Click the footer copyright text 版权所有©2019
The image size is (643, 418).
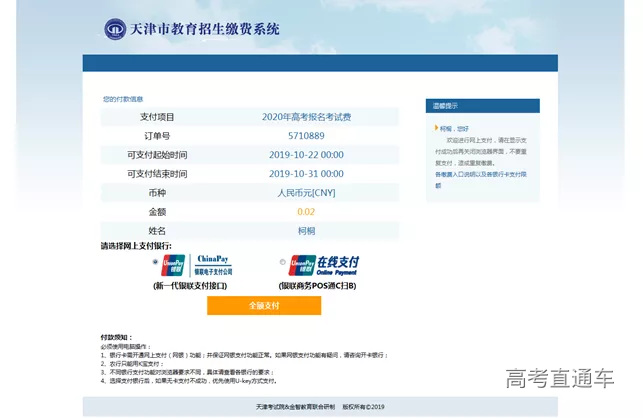(363, 407)
